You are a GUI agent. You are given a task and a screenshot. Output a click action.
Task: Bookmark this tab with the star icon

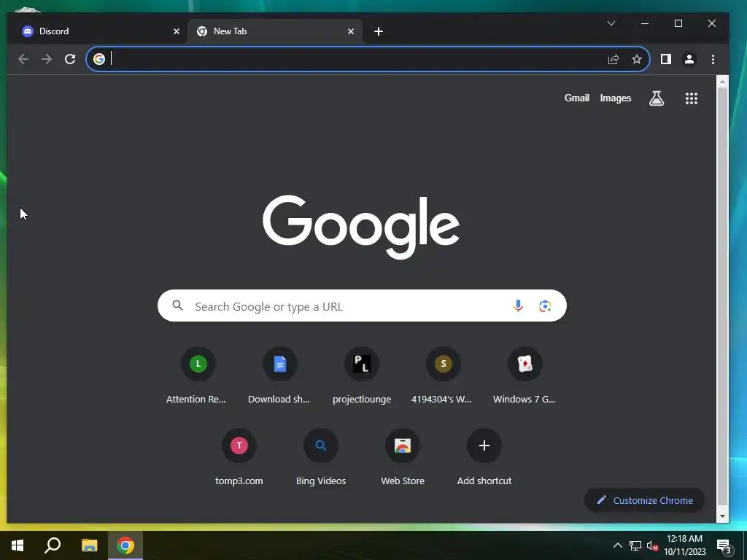636,59
